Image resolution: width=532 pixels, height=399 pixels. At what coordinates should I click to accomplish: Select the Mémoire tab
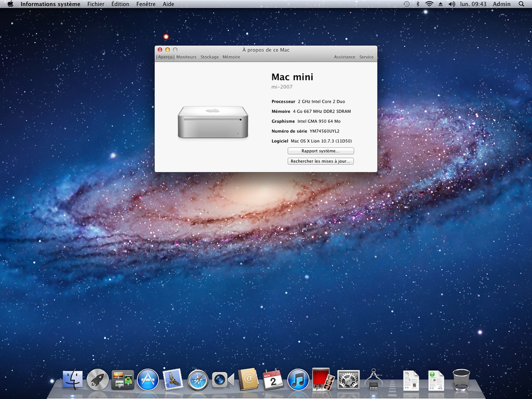tap(231, 57)
